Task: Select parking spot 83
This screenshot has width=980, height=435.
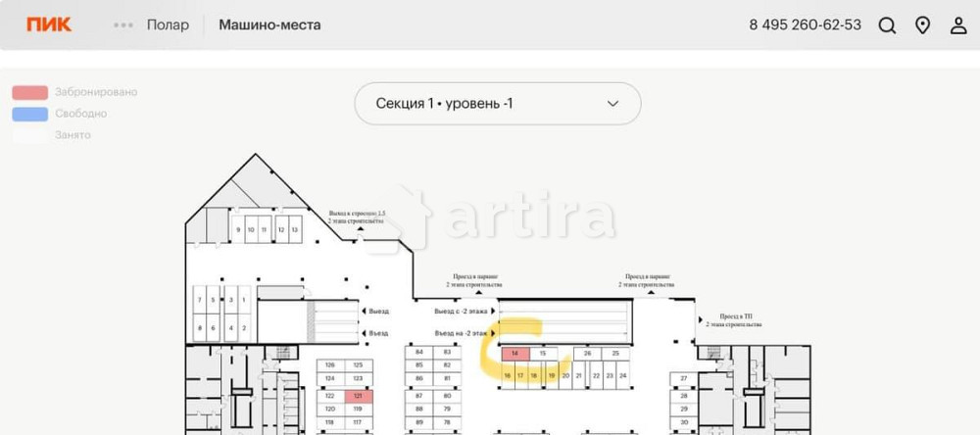Action: [x=447, y=353]
